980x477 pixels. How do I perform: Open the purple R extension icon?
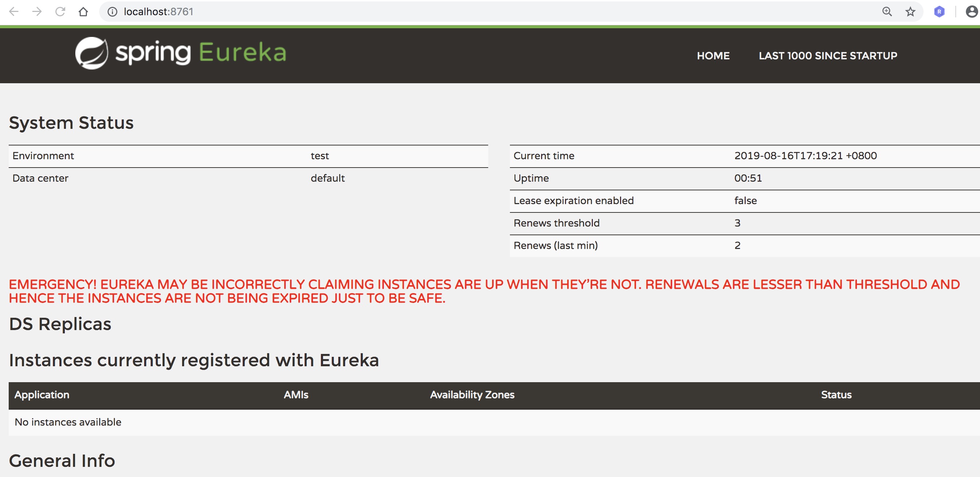click(939, 12)
